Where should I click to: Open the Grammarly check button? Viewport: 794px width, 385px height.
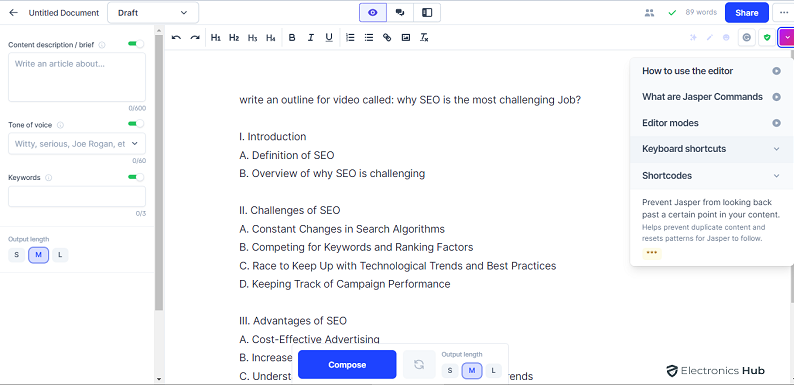tap(747, 37)
